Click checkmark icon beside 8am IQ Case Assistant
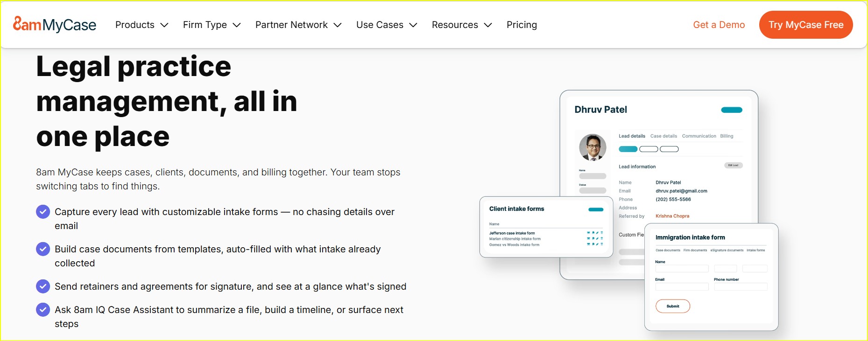The height and width of the screenshot is (341, 868). pos(43,310)
